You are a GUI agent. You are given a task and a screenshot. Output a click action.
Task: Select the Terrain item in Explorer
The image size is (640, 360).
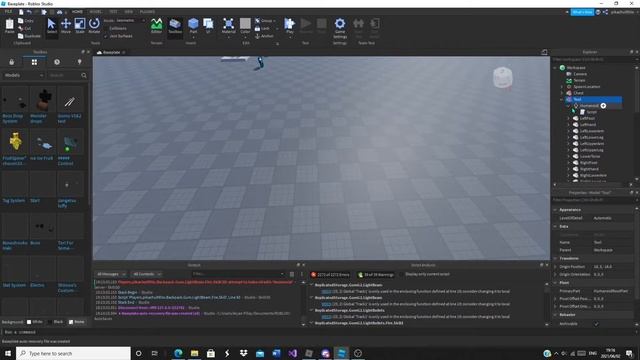579,80
